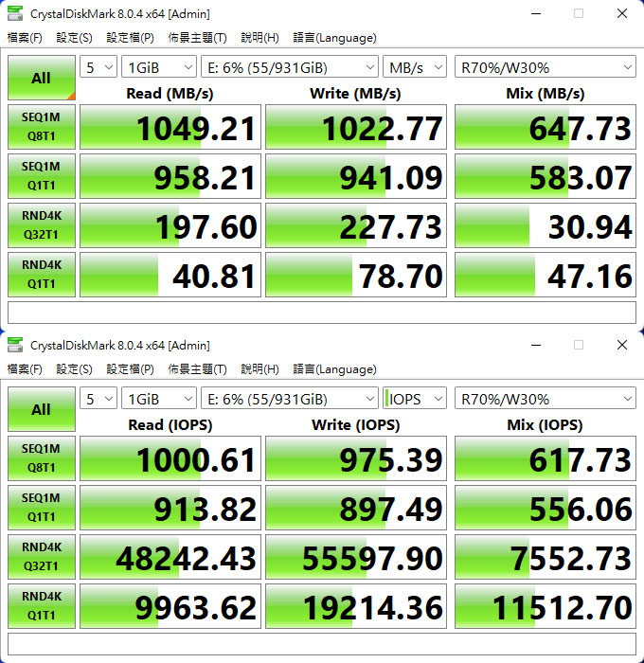Open 語言(Language) menu in bottom window
This screenshot has height=663, width=644.
point(334,369)
